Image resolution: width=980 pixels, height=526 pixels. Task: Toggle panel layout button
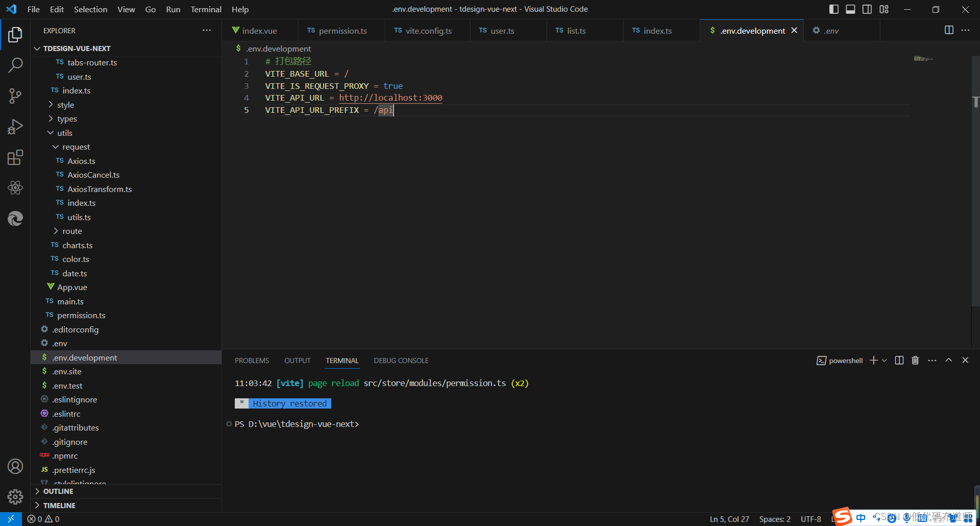pos(850,9)
